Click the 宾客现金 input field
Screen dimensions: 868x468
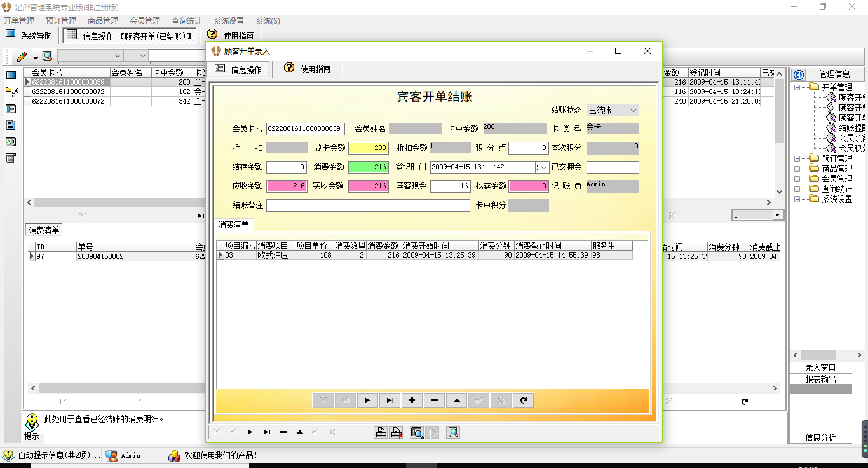click(x=451, y=186)
